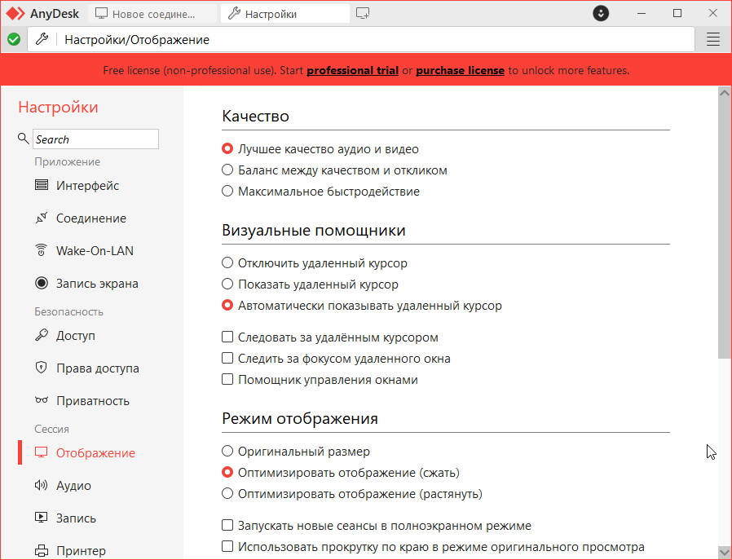Open Принтер settings via printer icon
The width and height of the screenshot is (732, 560).
(42, 551)
